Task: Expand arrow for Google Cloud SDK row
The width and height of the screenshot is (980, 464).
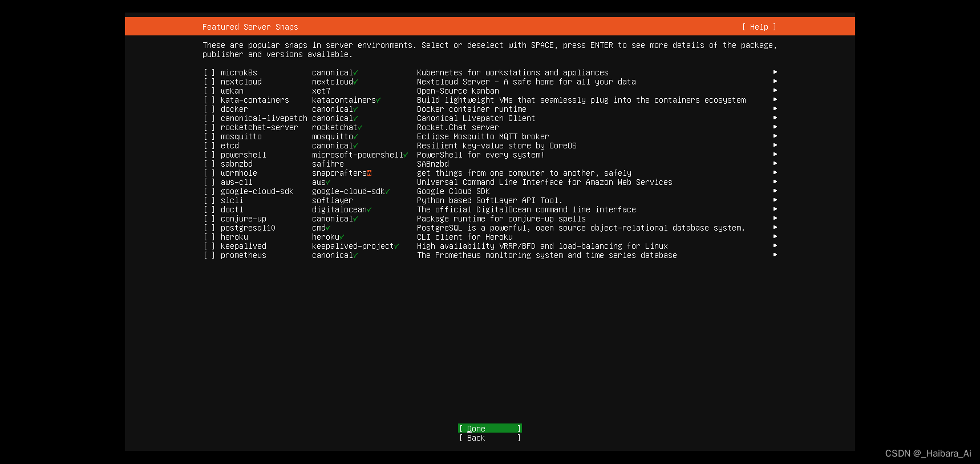Action: point(775,191)
